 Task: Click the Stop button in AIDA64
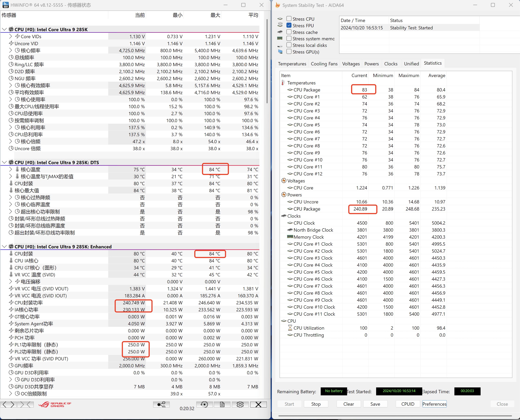316,404
